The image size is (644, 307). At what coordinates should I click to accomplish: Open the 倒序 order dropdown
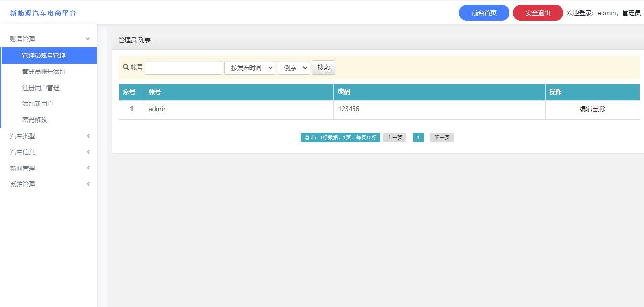click(x=293, y=68)
